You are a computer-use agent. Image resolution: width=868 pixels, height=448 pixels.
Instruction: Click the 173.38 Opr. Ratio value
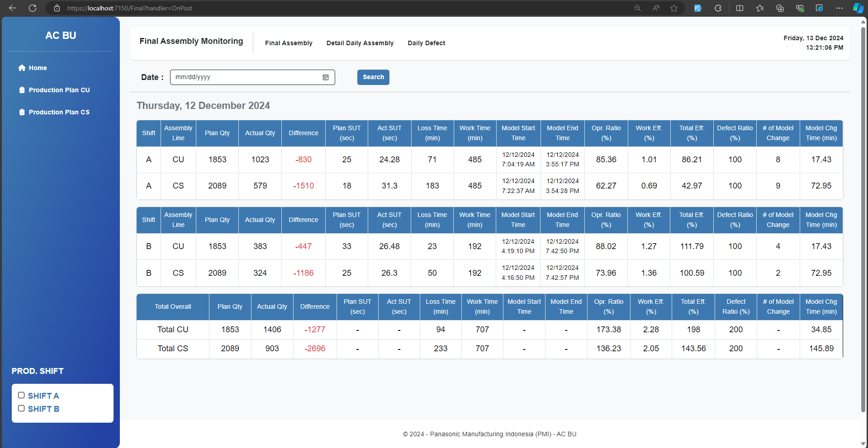(x=609, y=330)
